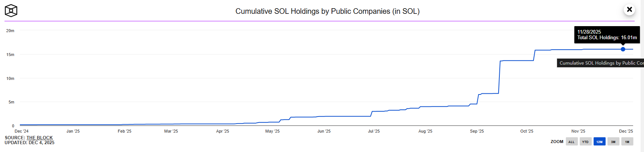Choose the 3M zoom button
The height and width of the screenshot is (152, 644).
(613, 142)
